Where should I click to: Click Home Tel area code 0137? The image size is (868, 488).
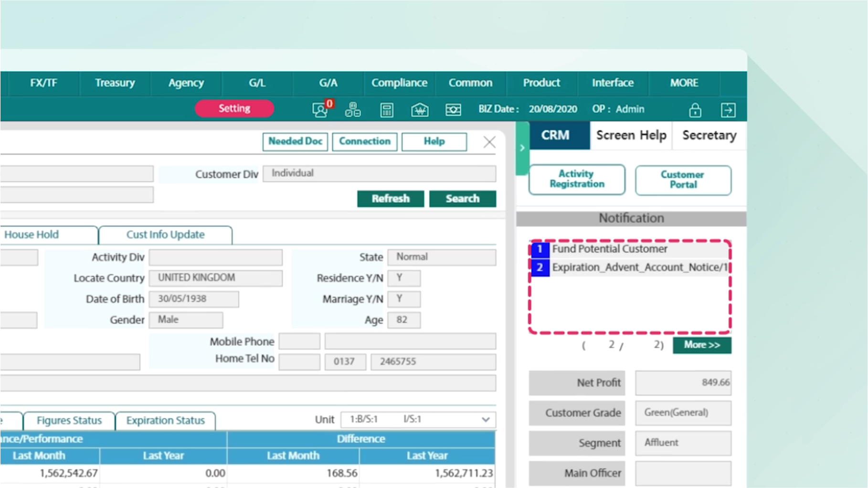[x=345, y=362]
